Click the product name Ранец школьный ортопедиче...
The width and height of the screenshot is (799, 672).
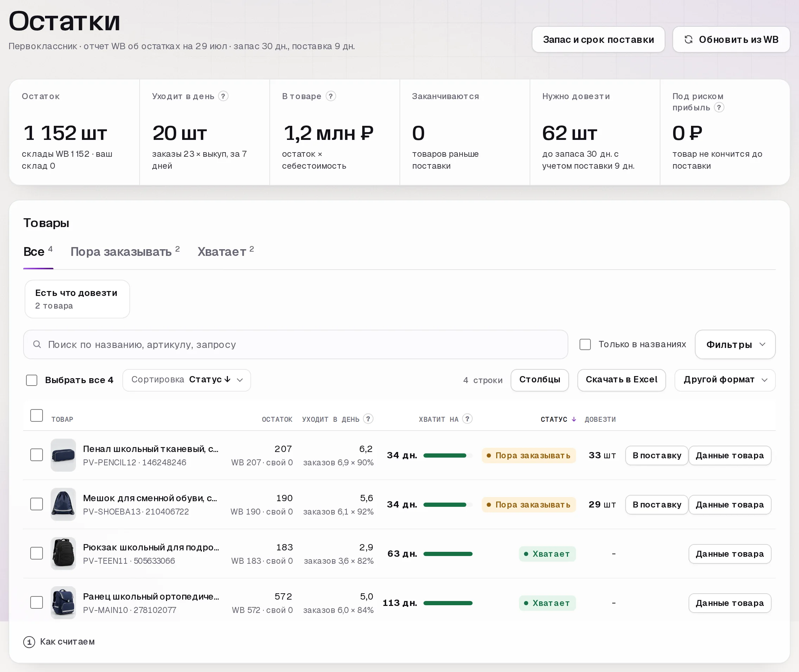(x=151, y=596)
